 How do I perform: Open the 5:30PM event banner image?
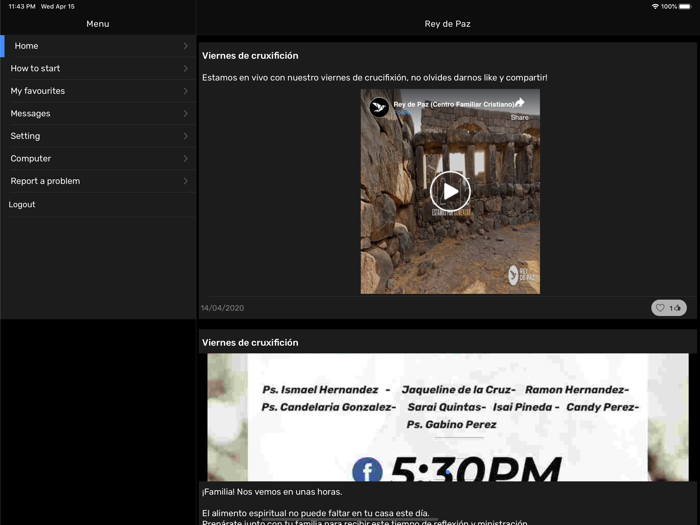coord(447,417)
